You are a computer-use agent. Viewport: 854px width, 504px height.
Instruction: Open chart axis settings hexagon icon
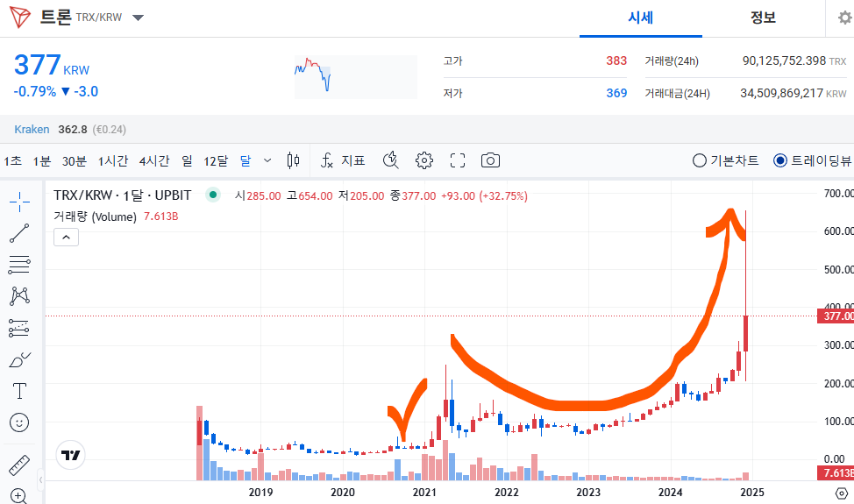coord(842,493)
